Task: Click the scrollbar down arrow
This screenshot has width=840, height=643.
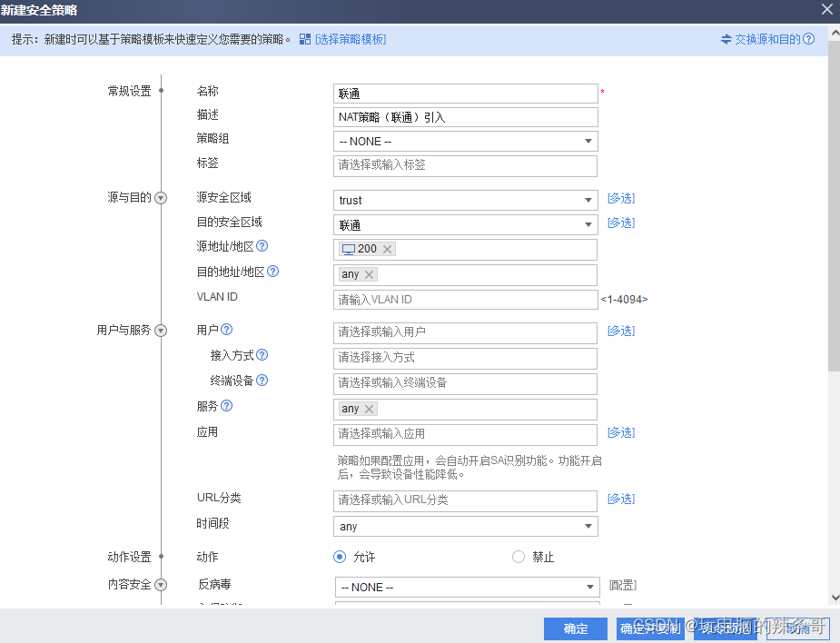Action: (x=835, y=597)
